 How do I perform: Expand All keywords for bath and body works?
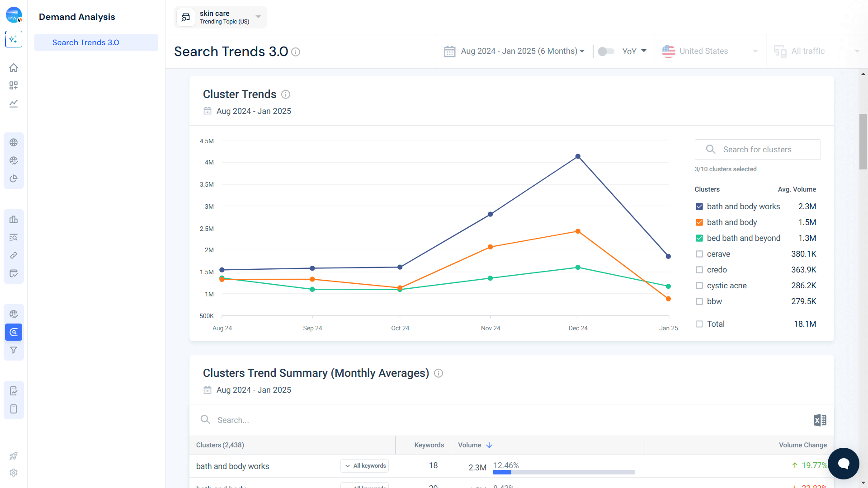[x=364, y=466]
